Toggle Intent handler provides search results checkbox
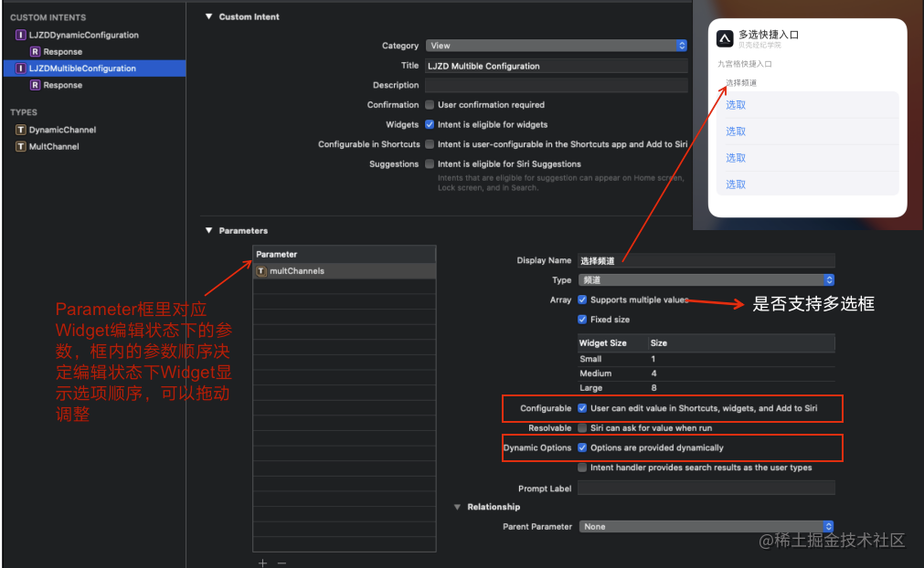924x568 pixels. pyautogui.click(x=582, y=468)
